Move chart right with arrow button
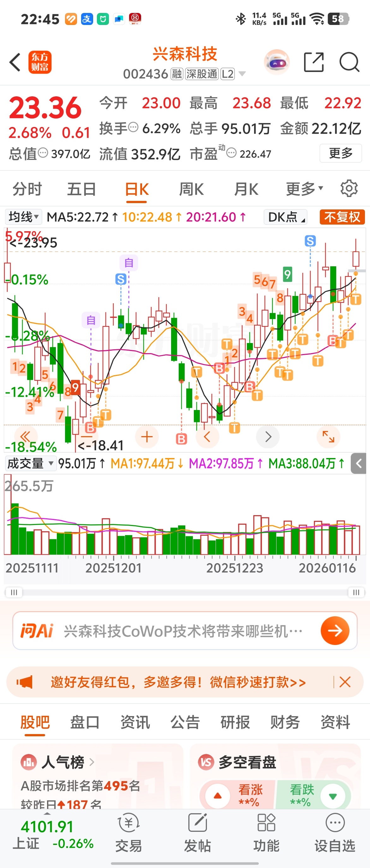The image size is (370, 868). tap(268, 437)
